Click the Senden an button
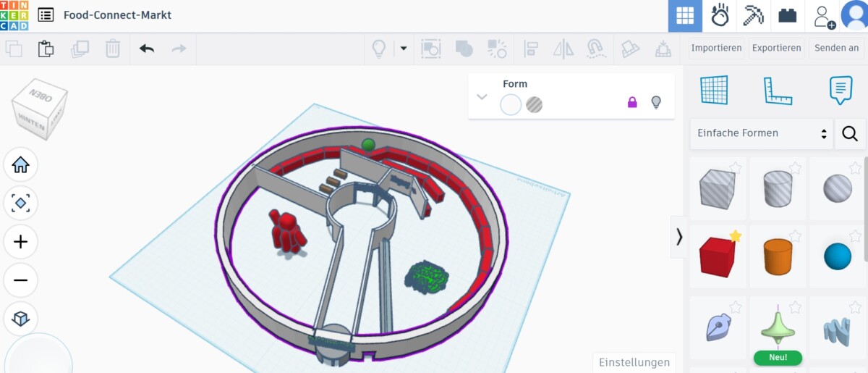The height and width of the screenshot is (373, 868). click(x=837, y=49)
